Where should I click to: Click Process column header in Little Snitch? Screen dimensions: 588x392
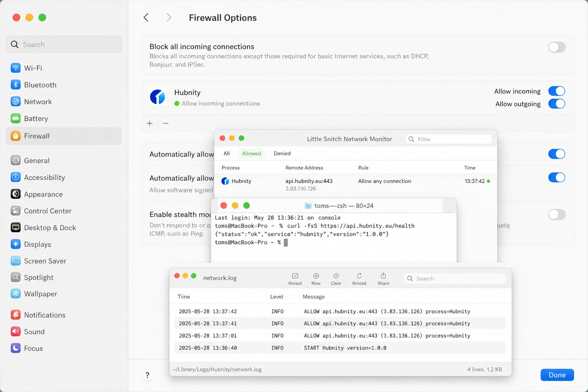(231, 168)
